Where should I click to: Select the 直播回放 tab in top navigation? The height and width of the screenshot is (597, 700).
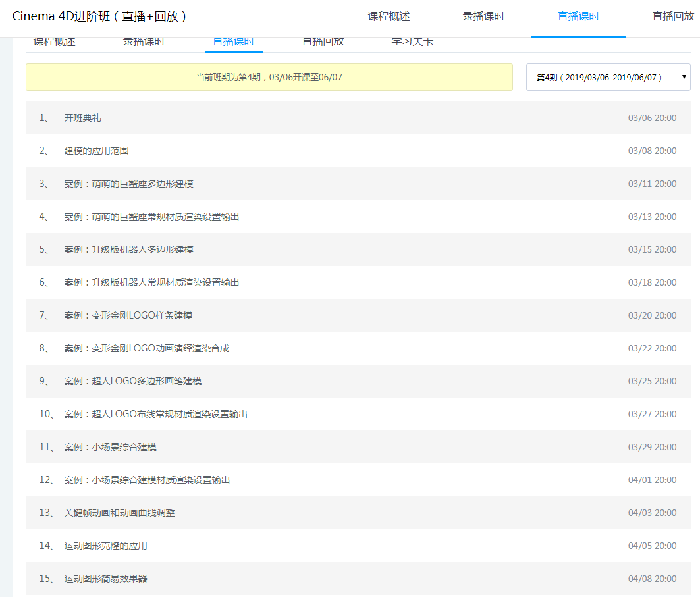coord(674,18)
